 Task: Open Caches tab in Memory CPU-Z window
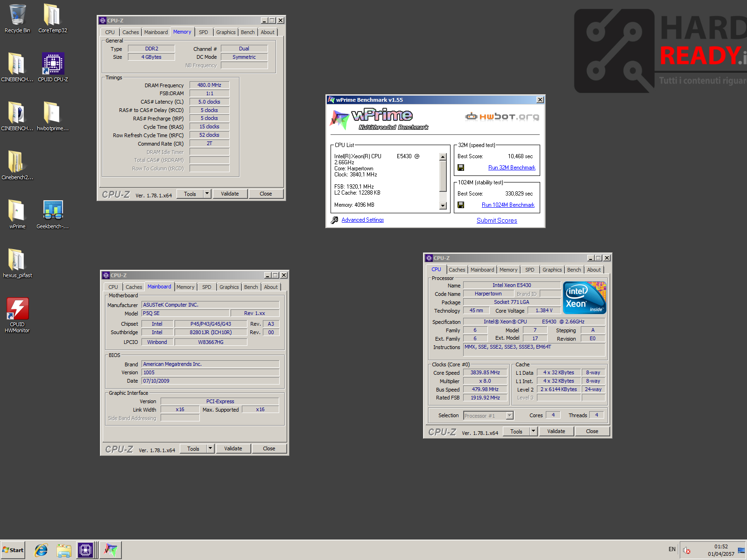pos(131,32)
